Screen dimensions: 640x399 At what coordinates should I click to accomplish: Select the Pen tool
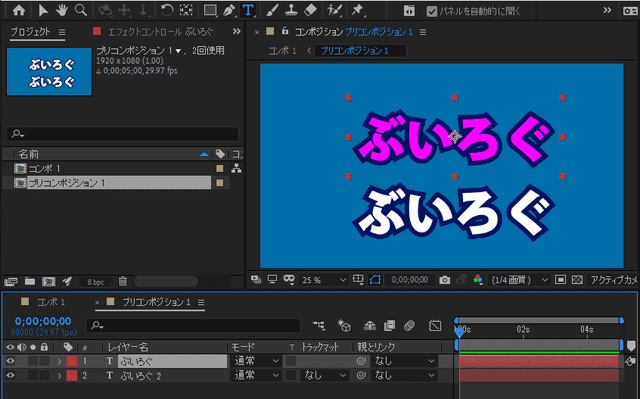[x=229, y=10]
